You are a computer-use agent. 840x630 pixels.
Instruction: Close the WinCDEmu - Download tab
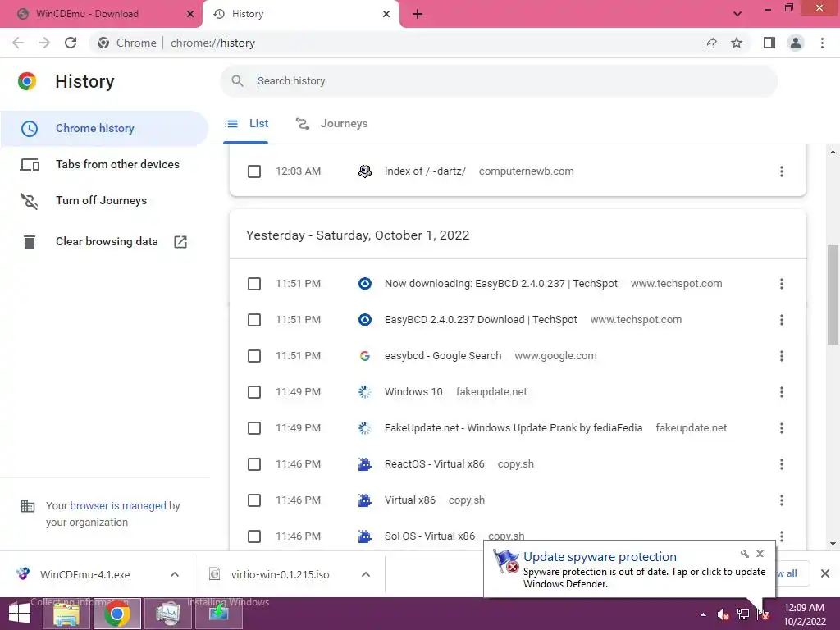click(190, 14)
